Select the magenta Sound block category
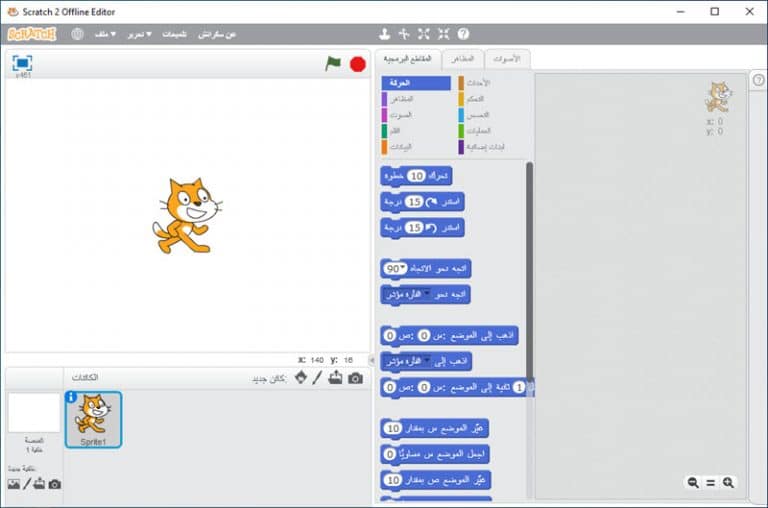Screen dimensions: 768x508 [x=416, y=115]
